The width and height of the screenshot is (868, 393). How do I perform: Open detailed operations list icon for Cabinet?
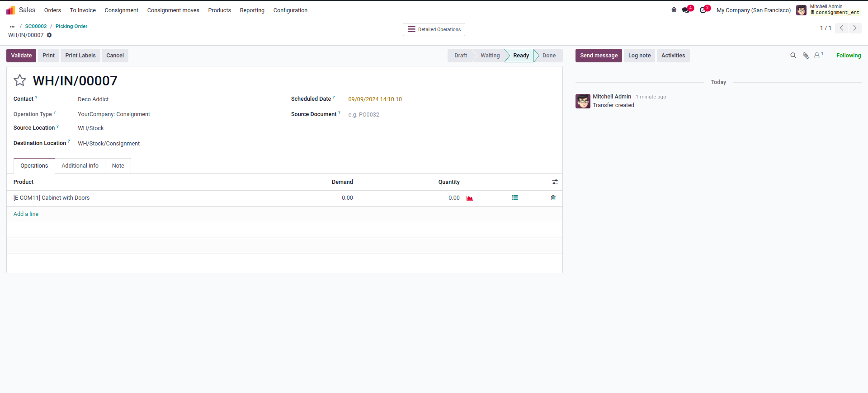tap(515, 198)
